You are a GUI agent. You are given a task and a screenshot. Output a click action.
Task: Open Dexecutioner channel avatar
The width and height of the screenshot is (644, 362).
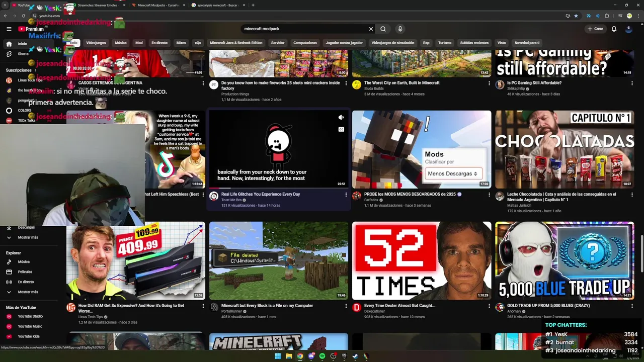tap(357, 307)
